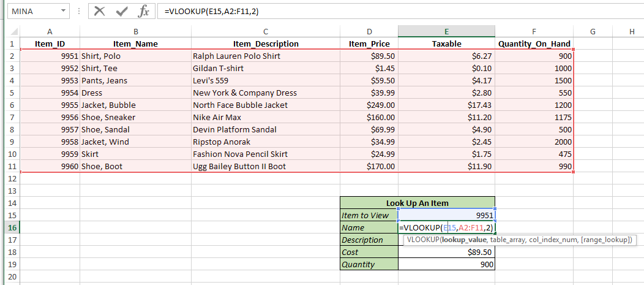644x285 pixels.
Task: Select the Levi's 559 cell
Action: (266, 81)
